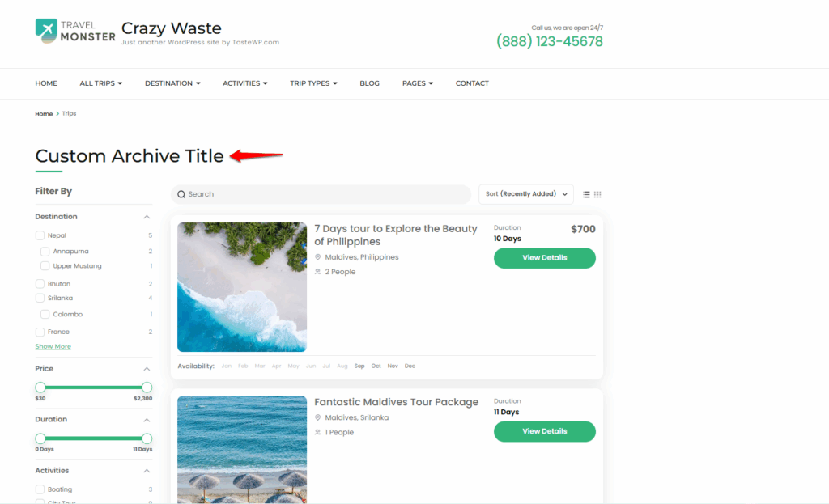Click the Search input field
The height and width of the screenshot is (504, 829).
click(324, 194)
